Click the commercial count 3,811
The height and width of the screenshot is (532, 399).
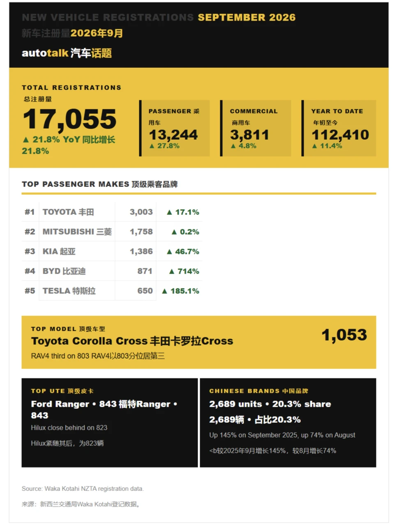(249, 134)
